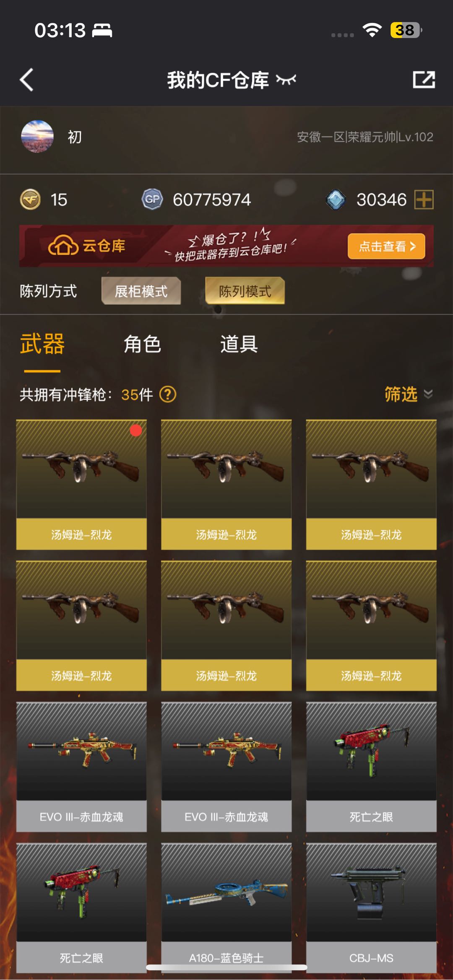Switch to 陈列模式 display mode
Screen dimensions: 453x980
245,291
